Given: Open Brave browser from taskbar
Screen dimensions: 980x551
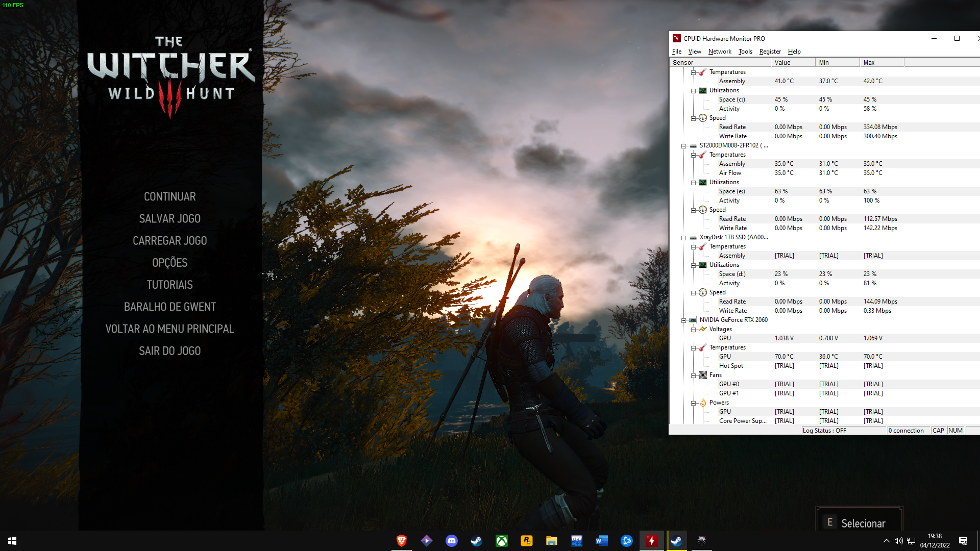Looking at the screenshot, I should coord(402,541).
